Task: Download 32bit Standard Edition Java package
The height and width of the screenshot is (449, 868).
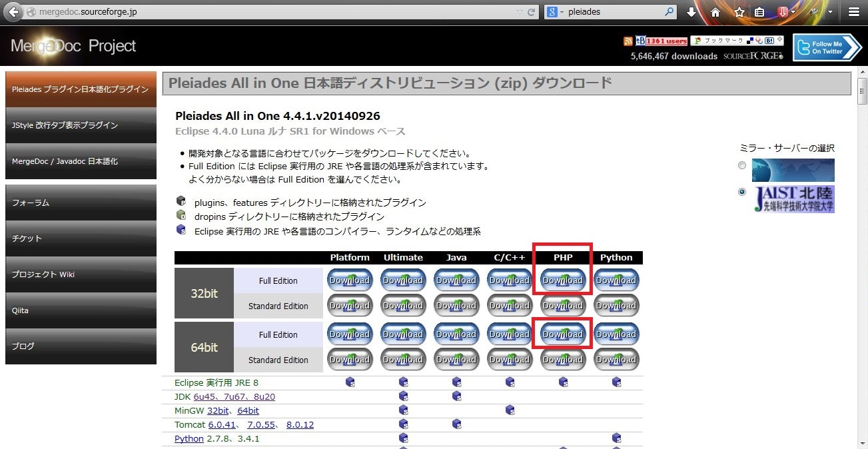Action: point(456,306)
